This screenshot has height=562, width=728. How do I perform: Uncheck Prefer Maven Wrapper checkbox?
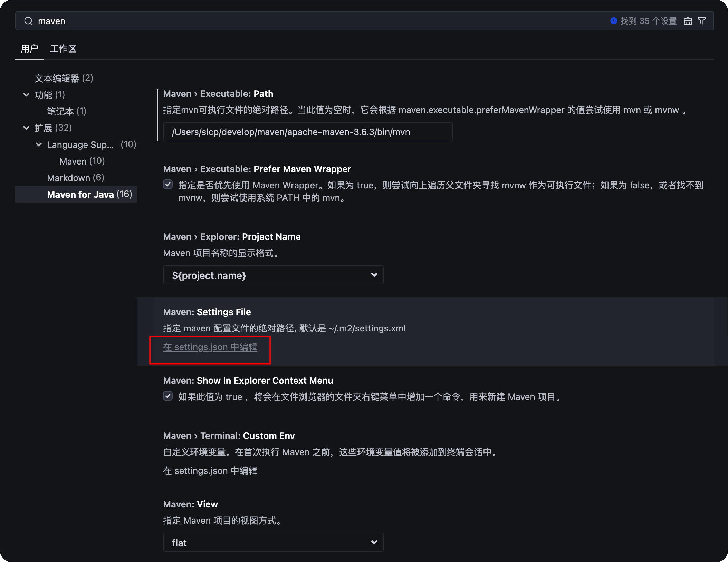coord(168,185)
